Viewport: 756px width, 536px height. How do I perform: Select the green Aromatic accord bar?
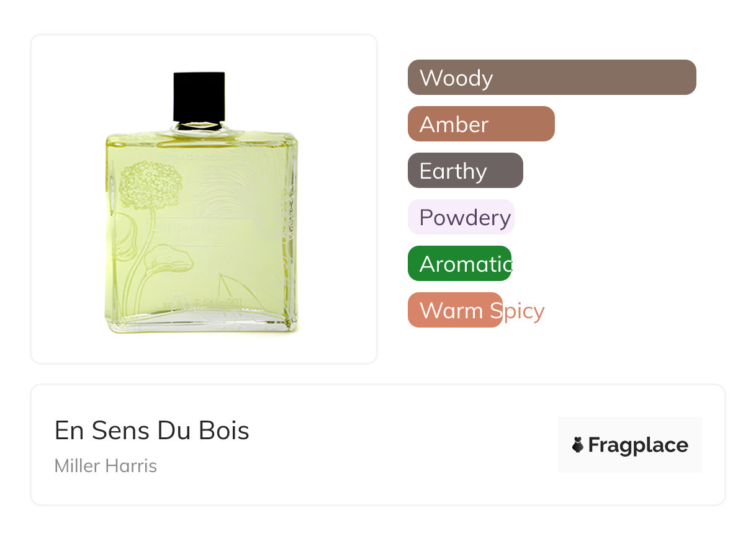459,264
